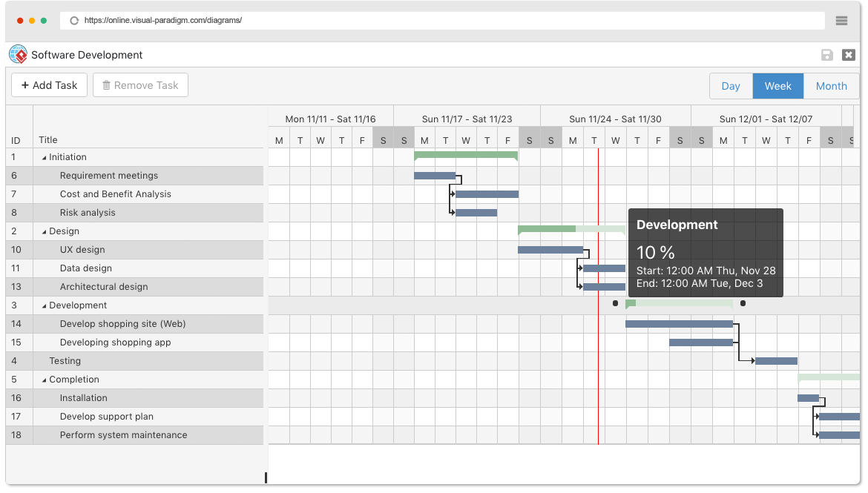This screenshot has height=493, width=868.
Task: Click right connector dot of Development bar
Action: [743, 303]
